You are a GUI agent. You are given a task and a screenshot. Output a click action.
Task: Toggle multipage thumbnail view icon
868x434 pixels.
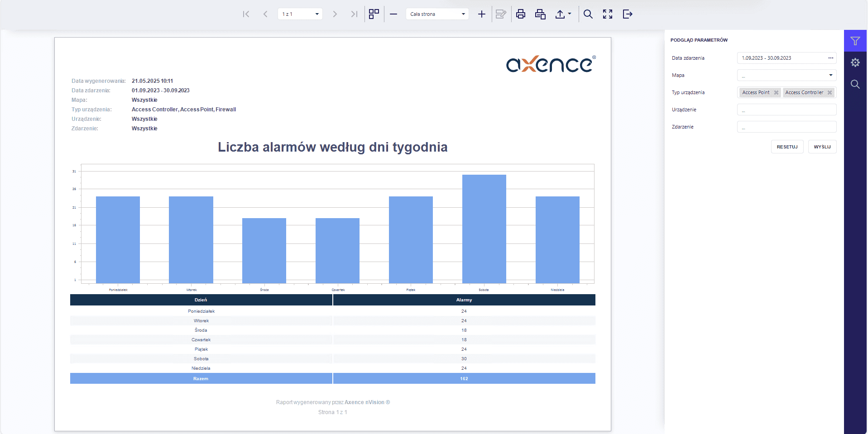(374, 14)
